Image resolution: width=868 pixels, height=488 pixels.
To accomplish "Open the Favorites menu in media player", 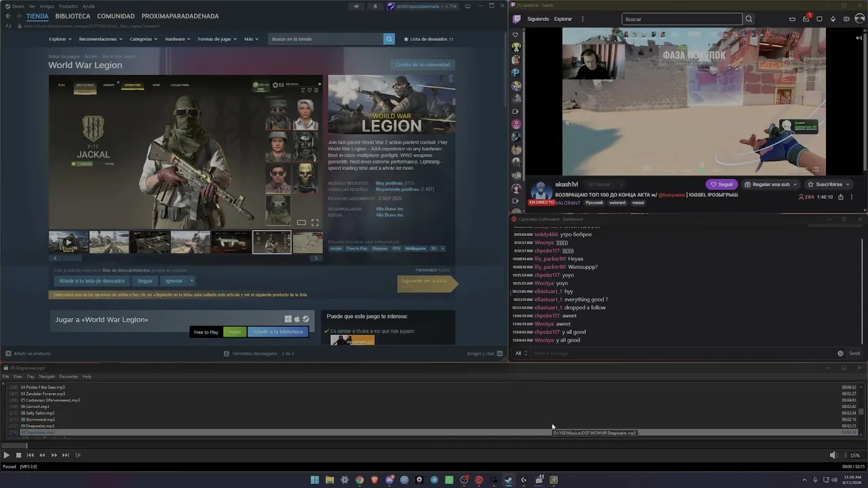I will click(68, 376).
